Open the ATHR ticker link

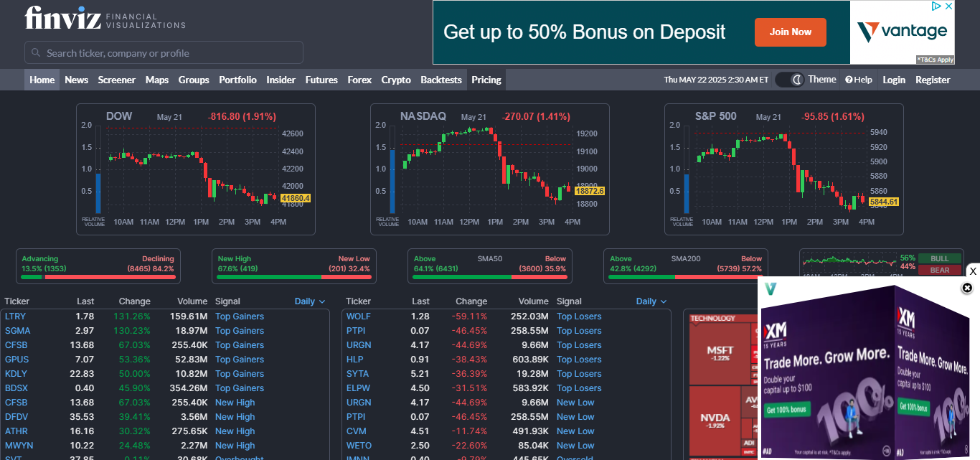(17, 431)
